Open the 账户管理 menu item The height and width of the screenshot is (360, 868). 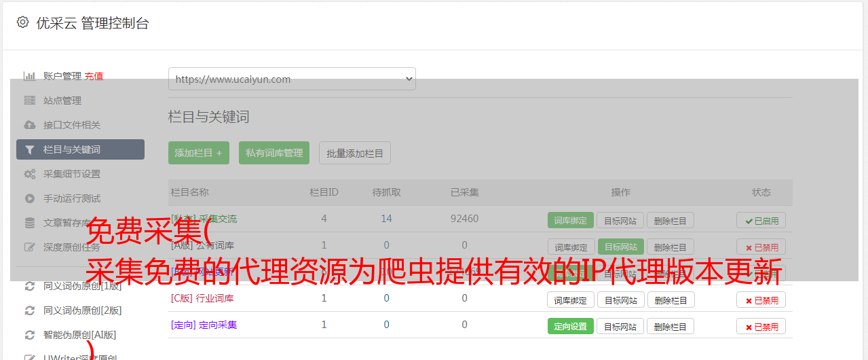(62, 76)
